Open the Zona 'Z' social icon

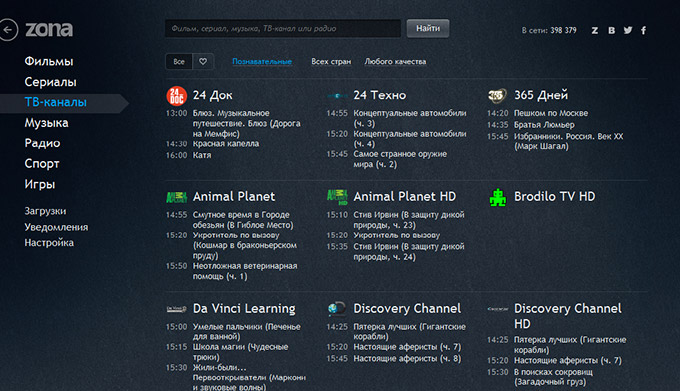[x=595, y=30]
